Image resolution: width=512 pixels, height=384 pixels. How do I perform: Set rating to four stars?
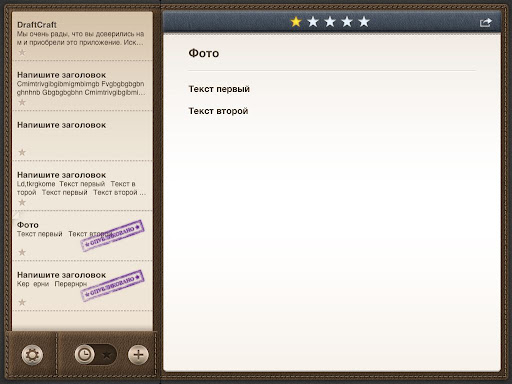(347, 22)
